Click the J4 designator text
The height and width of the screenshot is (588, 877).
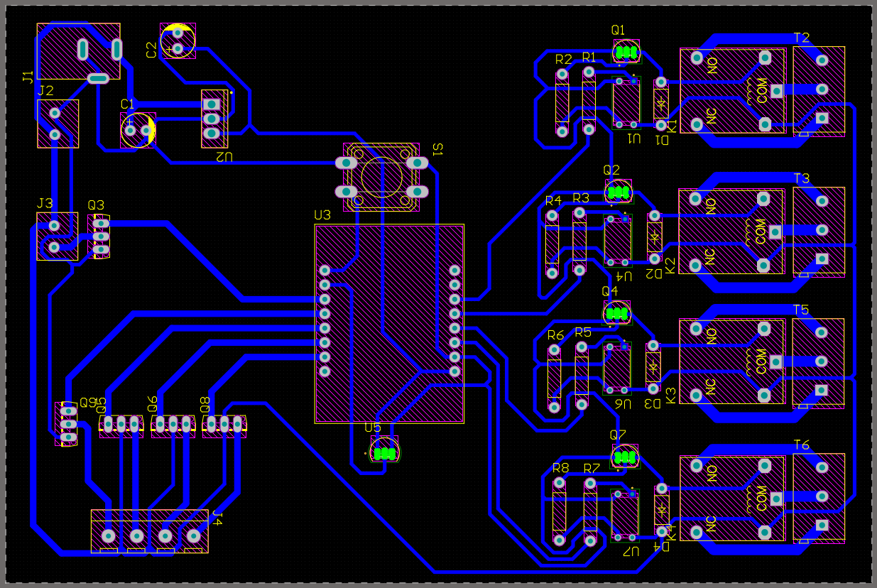[x=217, y=518]
